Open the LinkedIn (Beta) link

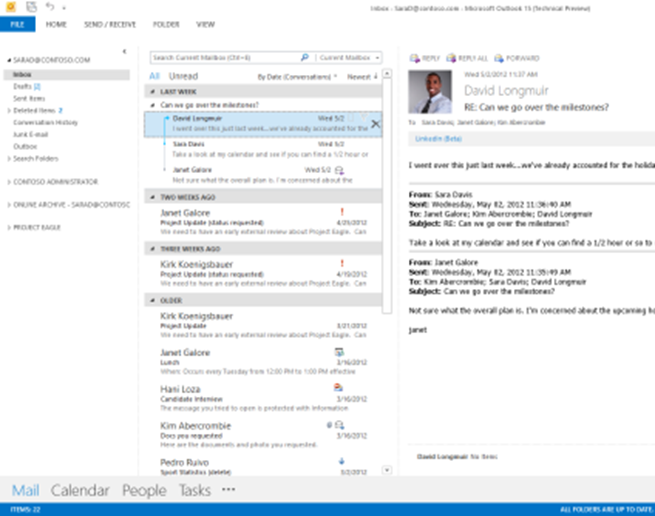[438, 139]
